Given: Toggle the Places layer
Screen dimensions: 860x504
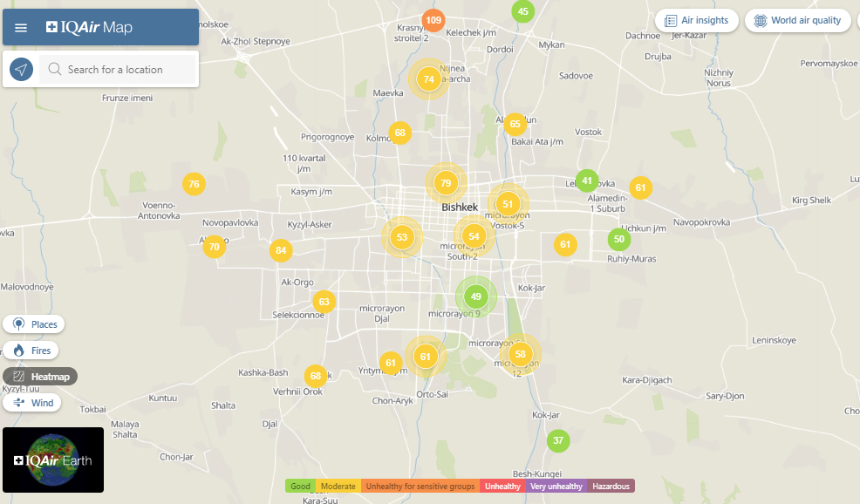Looking at the screenshot, I should pos(34,324).
